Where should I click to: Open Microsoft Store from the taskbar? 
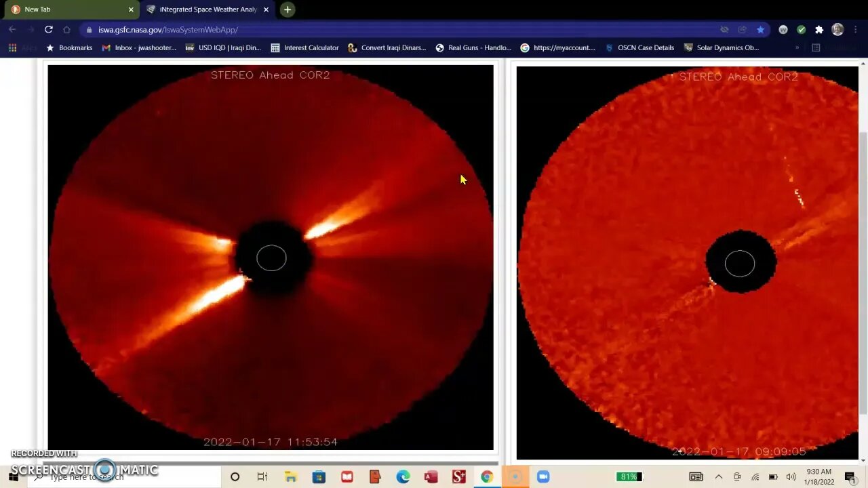(x=319, y=477)
